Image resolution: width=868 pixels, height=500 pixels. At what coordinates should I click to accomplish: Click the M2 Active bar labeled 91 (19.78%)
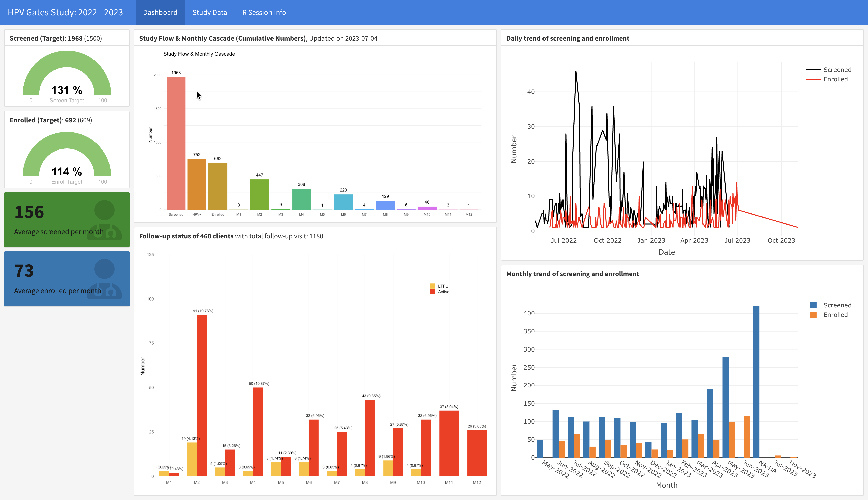[202, 395]
